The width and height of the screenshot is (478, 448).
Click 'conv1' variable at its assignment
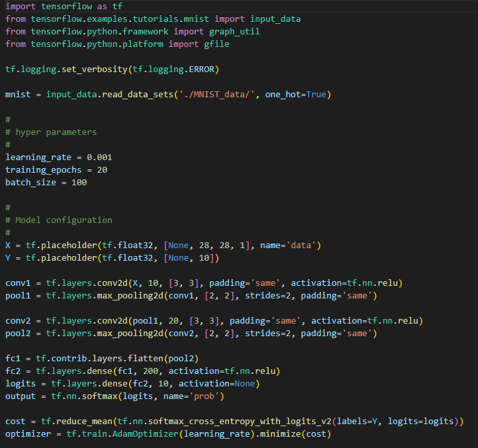(18, 283)
